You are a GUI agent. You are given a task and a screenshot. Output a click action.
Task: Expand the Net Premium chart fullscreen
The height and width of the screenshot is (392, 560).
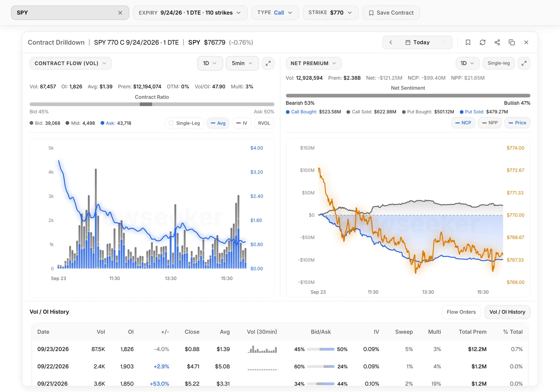click(524, 63)
